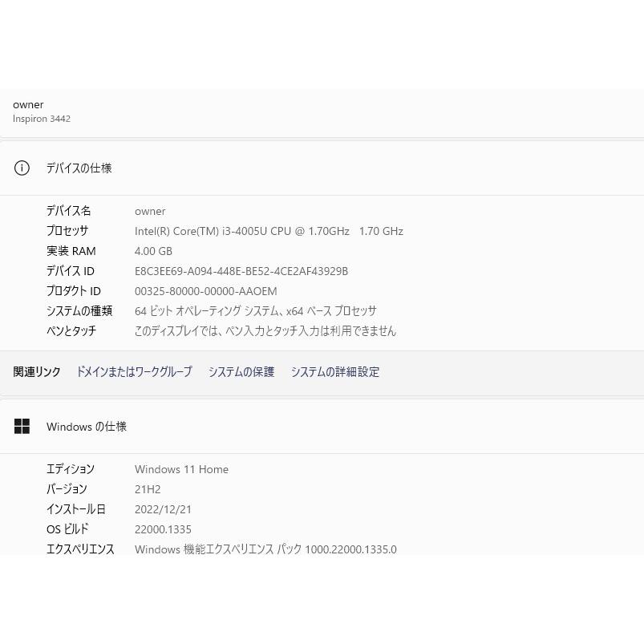
Task: Click the ペンとタッチ description text
Action: point(265,330)
